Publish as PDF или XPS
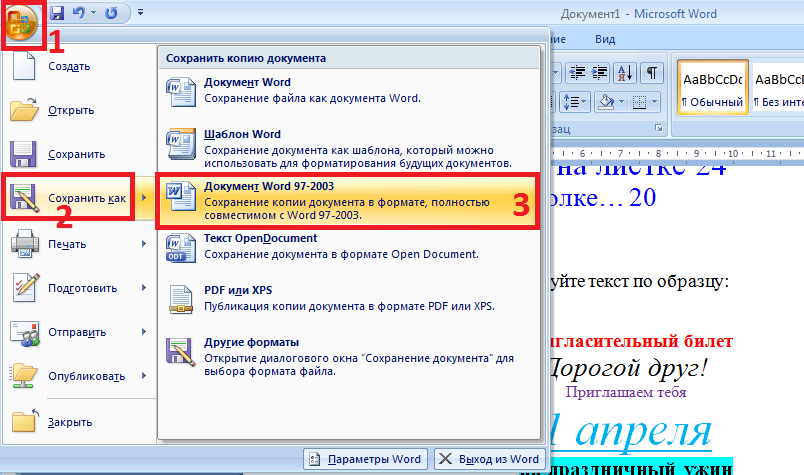The height and width of the screenshot is (475, 804). click(x=349, y=299)
